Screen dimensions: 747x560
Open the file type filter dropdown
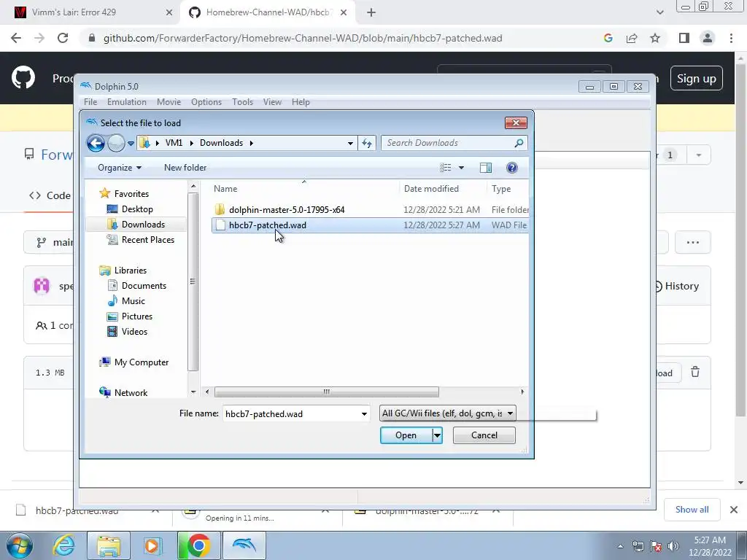(447, 413)
